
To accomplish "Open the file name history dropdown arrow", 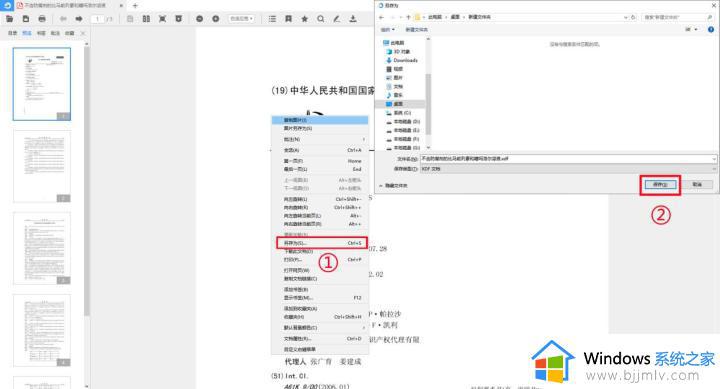I will tap(714, 158).
